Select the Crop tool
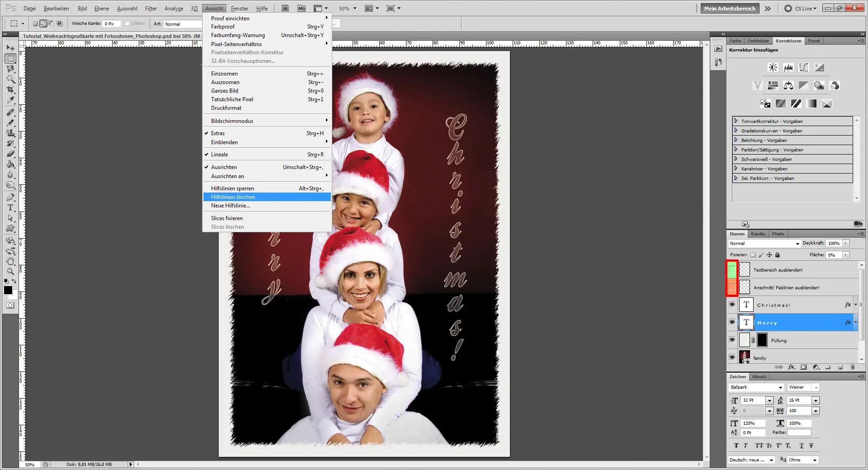The image size is (868, 470). (x=10, y=89)
